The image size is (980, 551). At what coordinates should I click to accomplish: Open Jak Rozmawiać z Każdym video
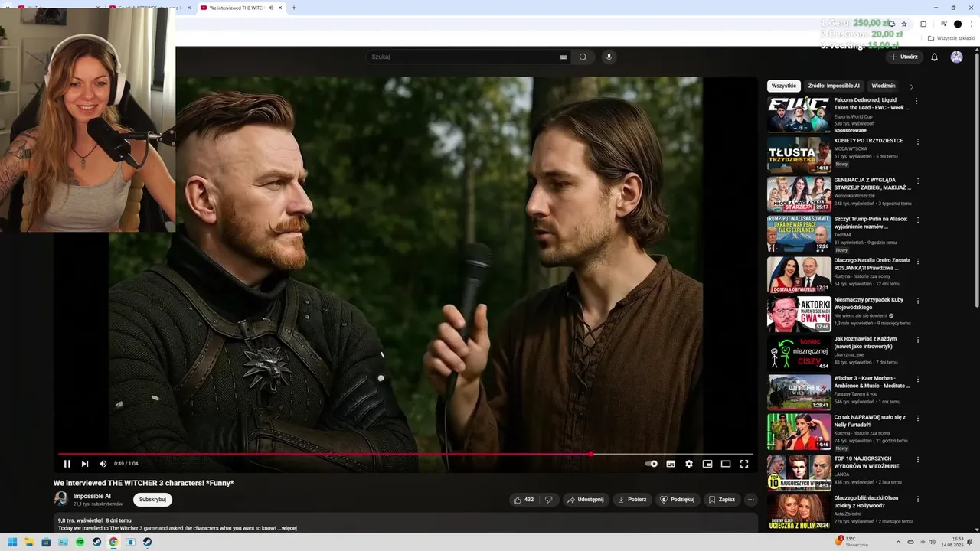point(865,342)
